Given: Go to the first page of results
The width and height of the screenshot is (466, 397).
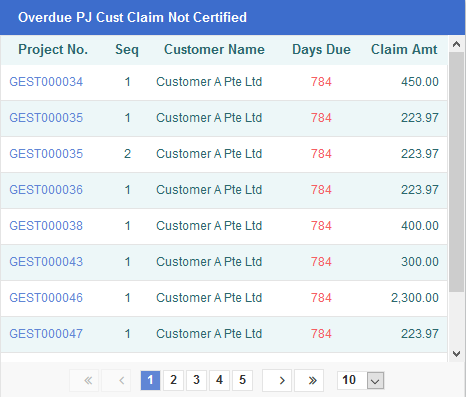Looking at the screenshot, I should pyautogui.click(x=84, y=380).
